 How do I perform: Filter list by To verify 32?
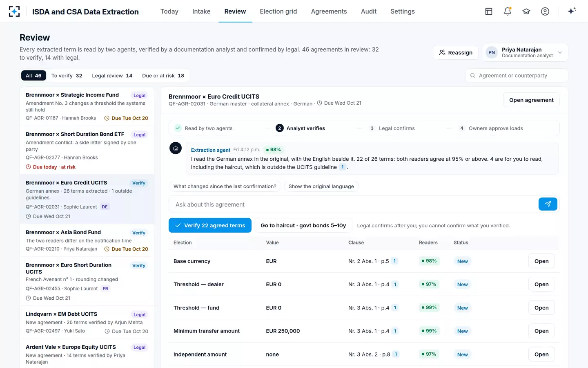pyautogui.click(x=67, y=76)
